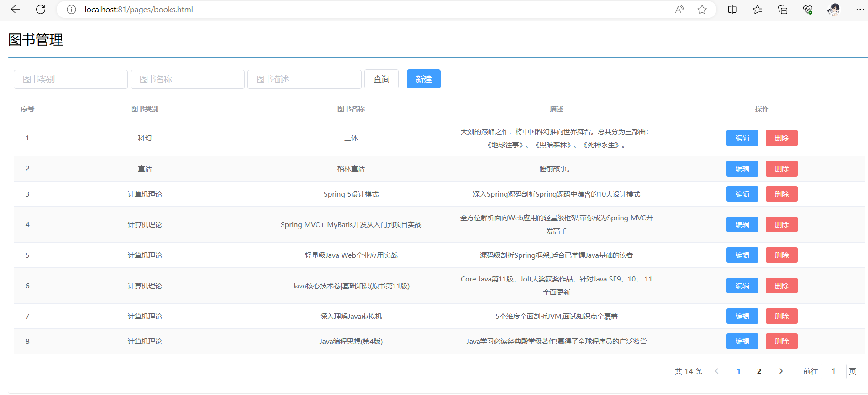Add page to favorites with star icon

702,10
